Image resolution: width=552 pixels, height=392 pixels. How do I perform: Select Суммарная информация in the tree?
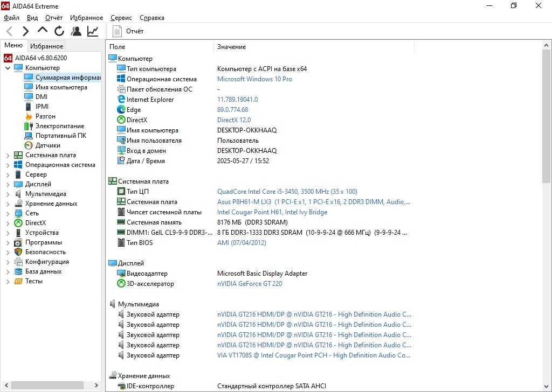(68, 78)
